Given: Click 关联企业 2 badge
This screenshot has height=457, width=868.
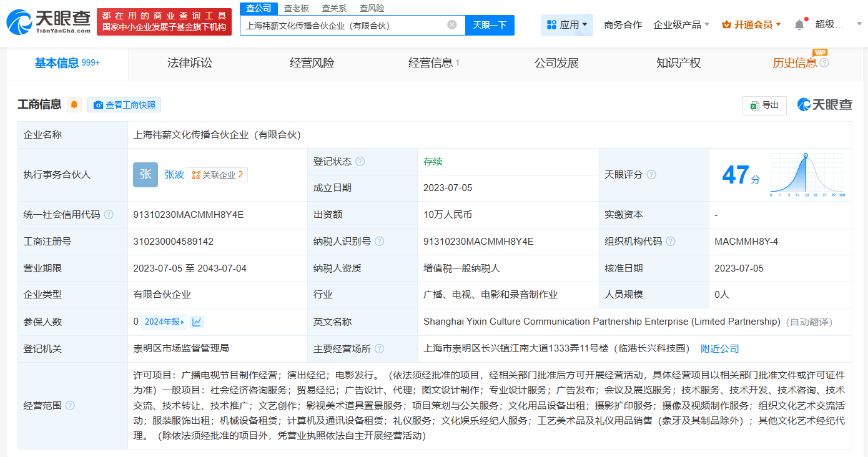Looking at the screenshot, I should click(217, 175).
